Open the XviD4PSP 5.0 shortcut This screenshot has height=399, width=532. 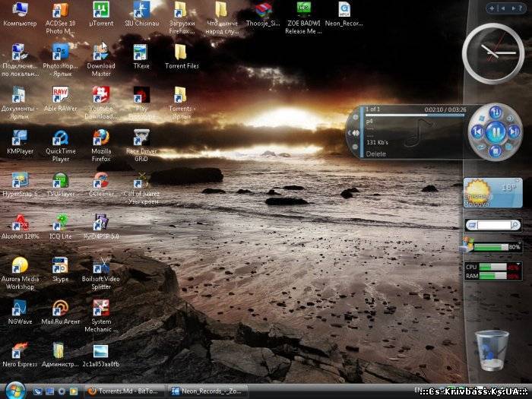pos(101,227)
